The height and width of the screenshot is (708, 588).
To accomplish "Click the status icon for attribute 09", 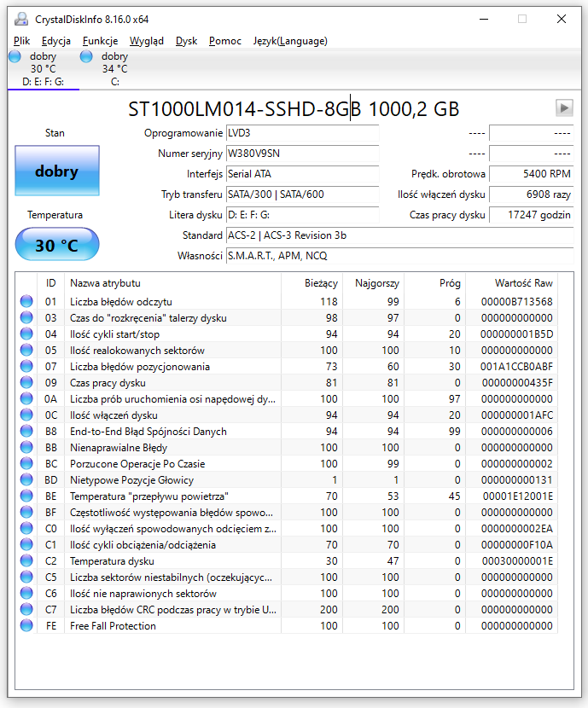I will coord(26,382).
